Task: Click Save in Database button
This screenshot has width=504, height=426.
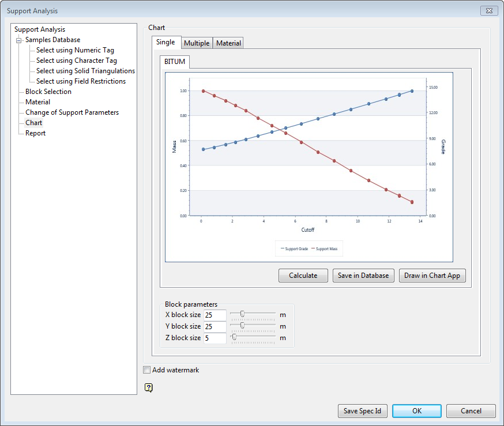Action: tap(363, 276)
